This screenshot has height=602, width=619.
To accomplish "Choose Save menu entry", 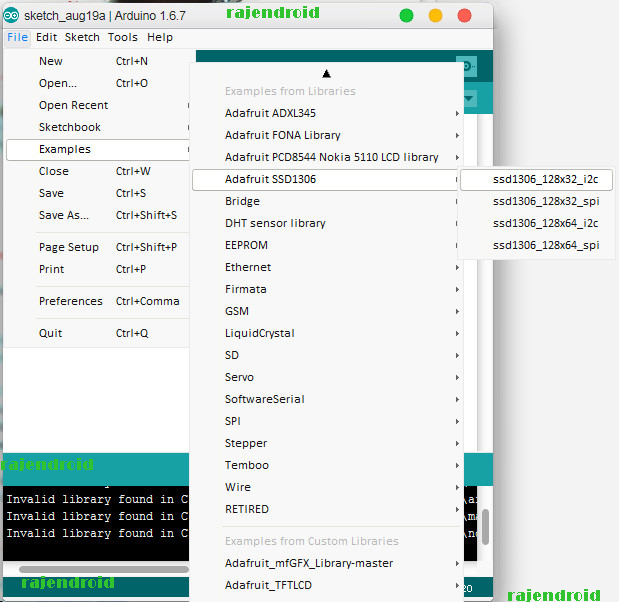I will tap(98, 193).
